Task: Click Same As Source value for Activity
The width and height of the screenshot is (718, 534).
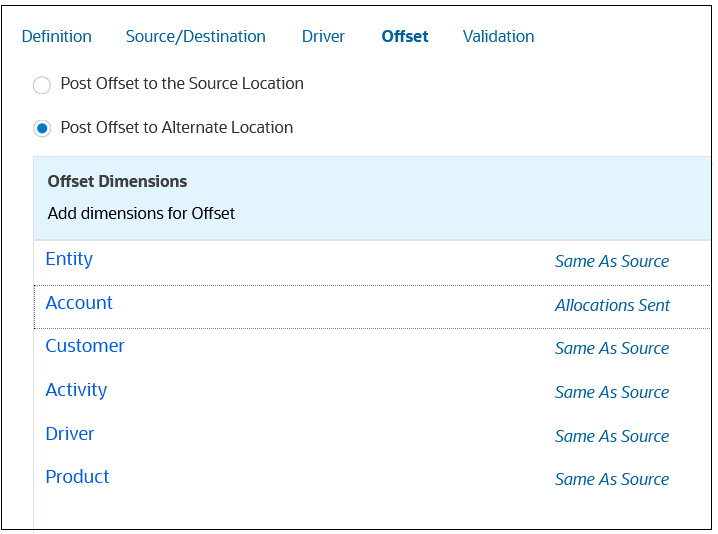Action: click(x=612, y=392)
